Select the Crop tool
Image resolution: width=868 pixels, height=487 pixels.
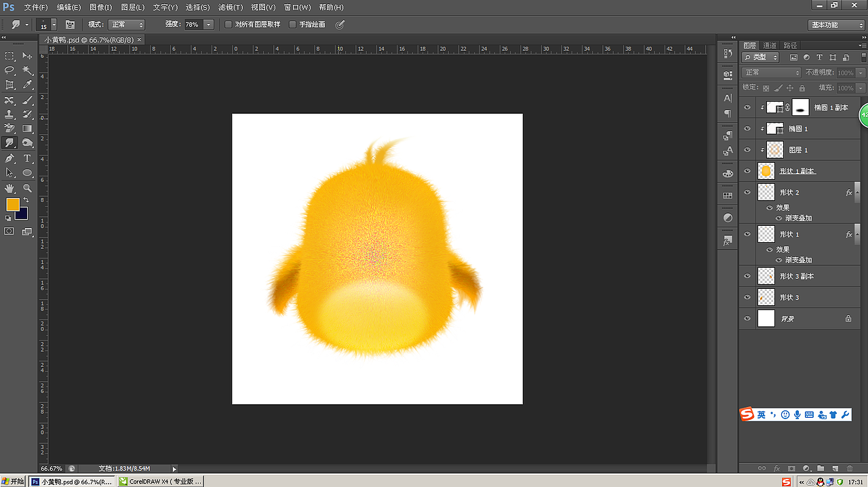tap(9, 85)
